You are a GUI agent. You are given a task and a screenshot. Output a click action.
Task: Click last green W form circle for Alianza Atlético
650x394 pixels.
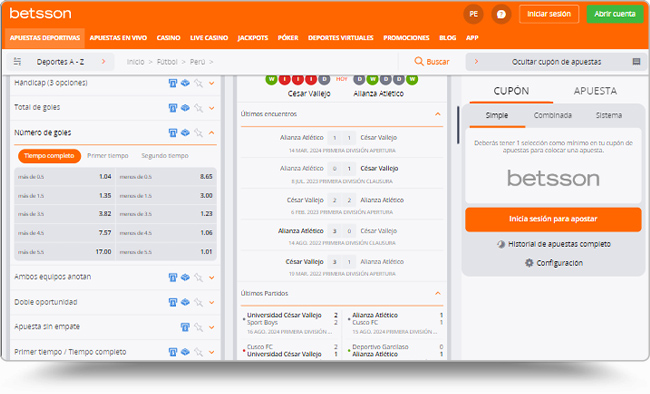coord(412,79)
